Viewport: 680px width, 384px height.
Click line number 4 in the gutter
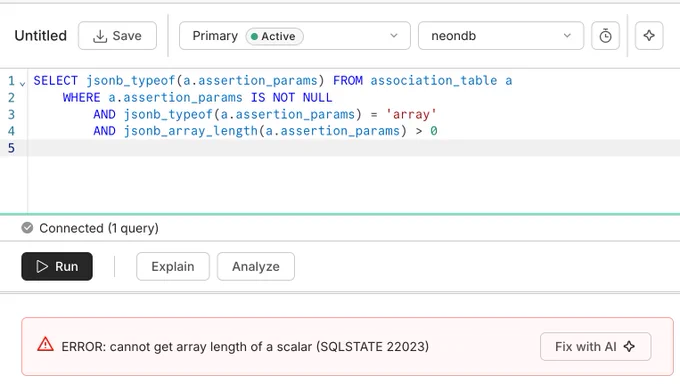coord(11,131)
